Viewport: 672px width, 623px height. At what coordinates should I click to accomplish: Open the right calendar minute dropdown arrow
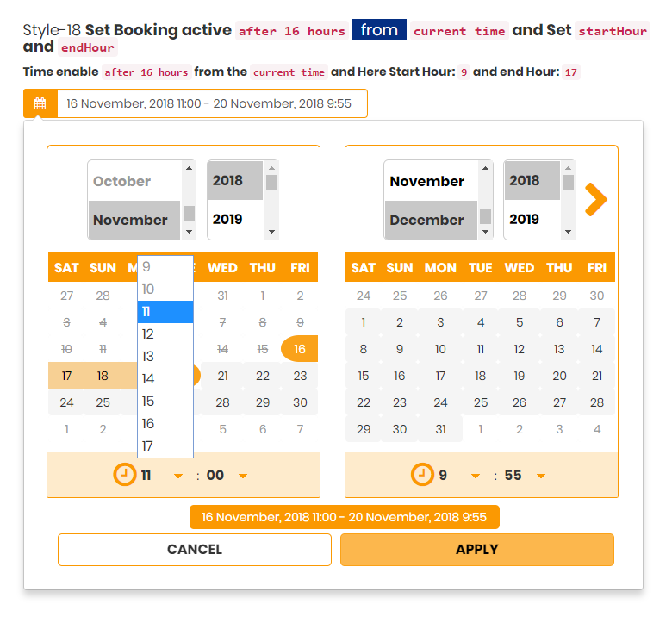point(541,476)
